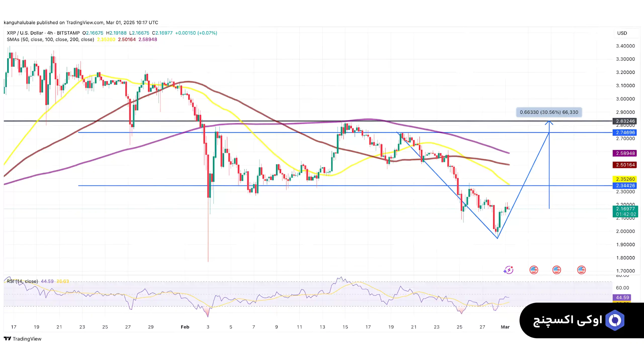Click the 0.66330 (30.56%) measurement label
The width and height of the screenshot is (644, 362).
[549, 112]
